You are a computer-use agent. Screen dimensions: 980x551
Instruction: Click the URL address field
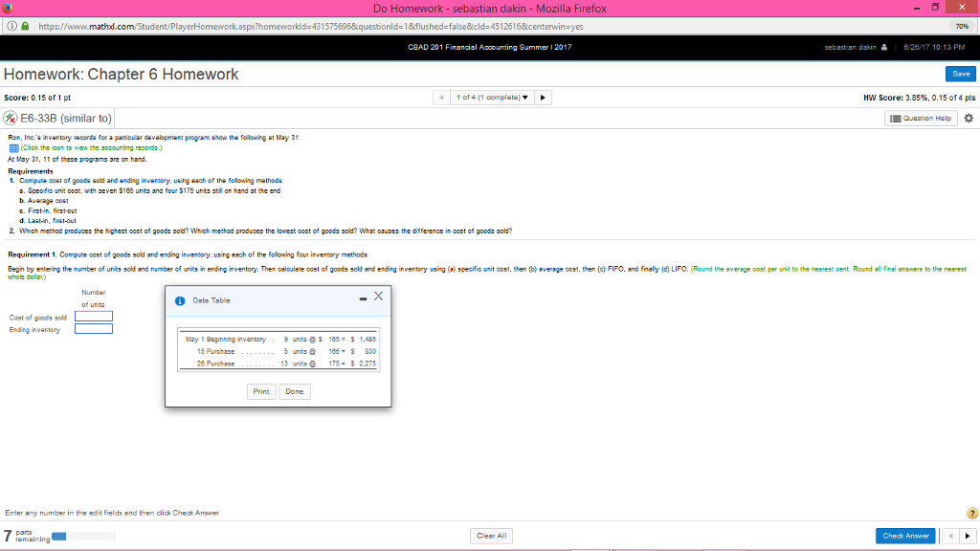pos(311,26)
